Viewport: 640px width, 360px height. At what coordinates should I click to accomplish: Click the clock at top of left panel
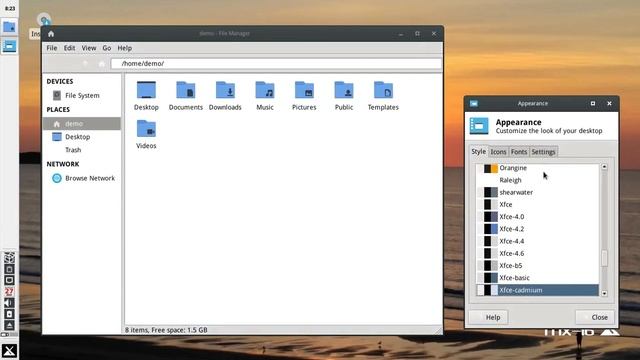tap(10, 8)
